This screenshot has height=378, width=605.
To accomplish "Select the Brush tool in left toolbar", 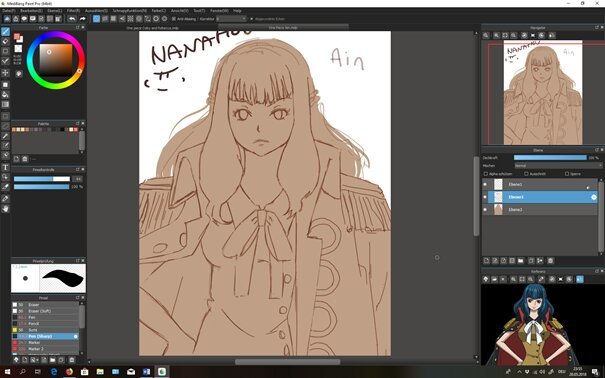I will [x=5, y=31].
